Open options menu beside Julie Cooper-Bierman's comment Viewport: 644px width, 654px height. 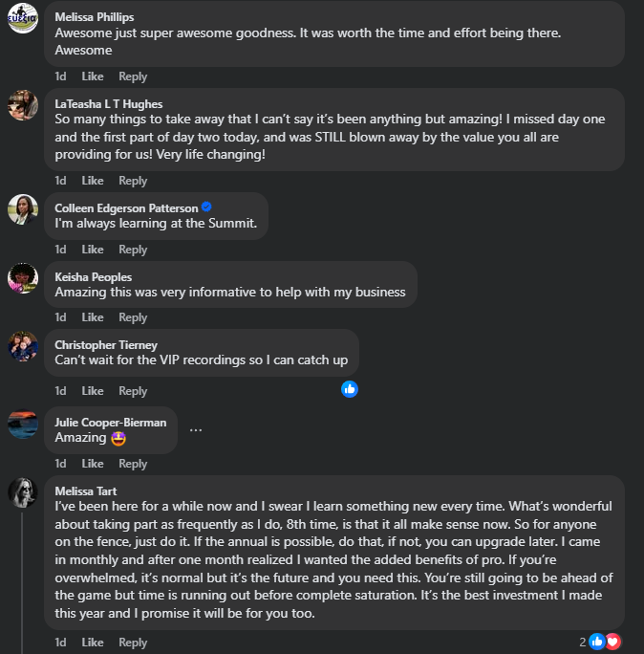tap(196, 429)
